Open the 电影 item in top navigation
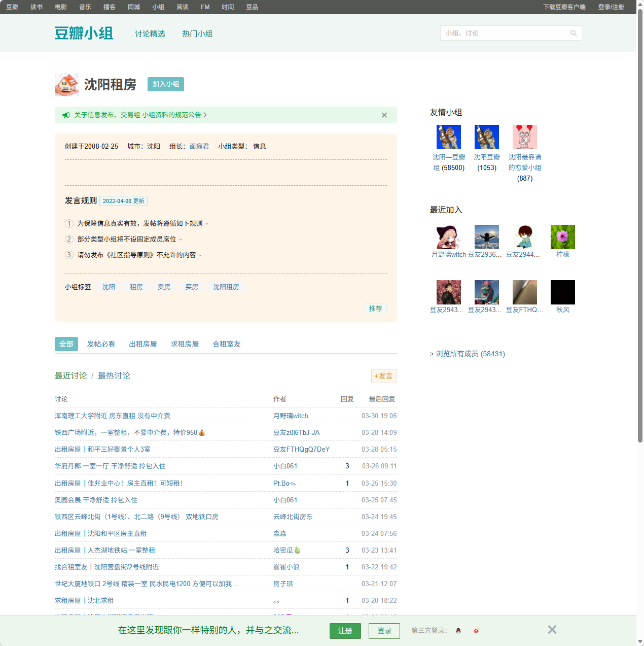Screen dimensions: 644x646 tap(60, 7)
